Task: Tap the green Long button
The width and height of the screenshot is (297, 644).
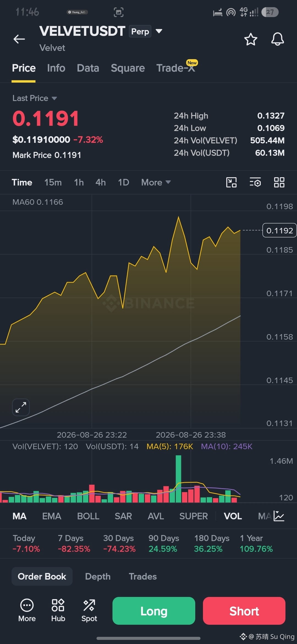Action: [x=154, y=611]
